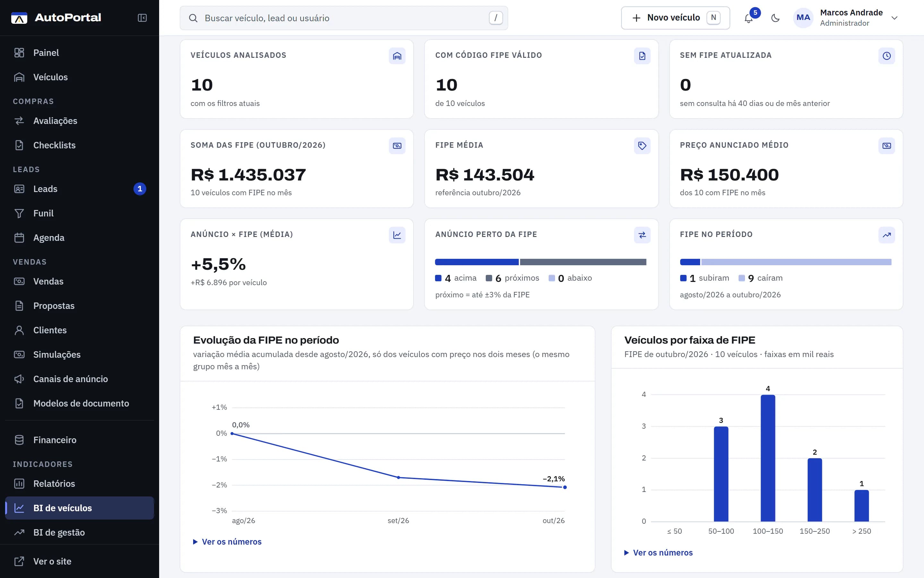Click the AutoPortal logo
This screenshot has width=924, height=578.
point(56,18)
